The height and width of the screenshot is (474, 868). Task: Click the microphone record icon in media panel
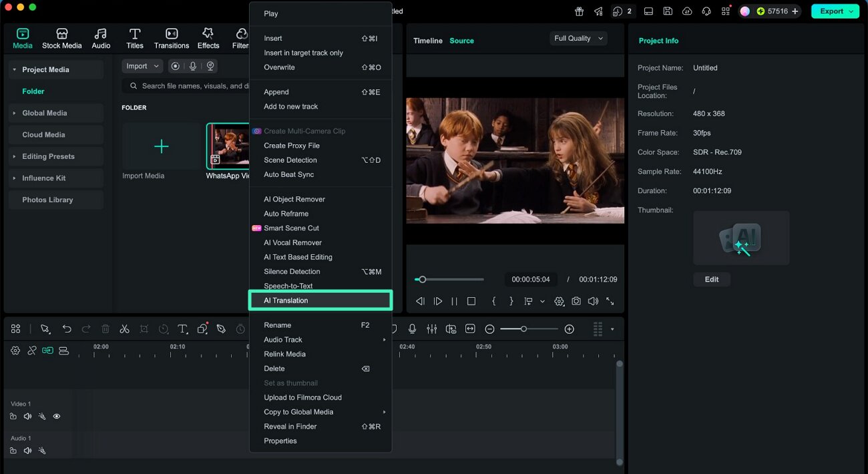click(x=193, y=66)
